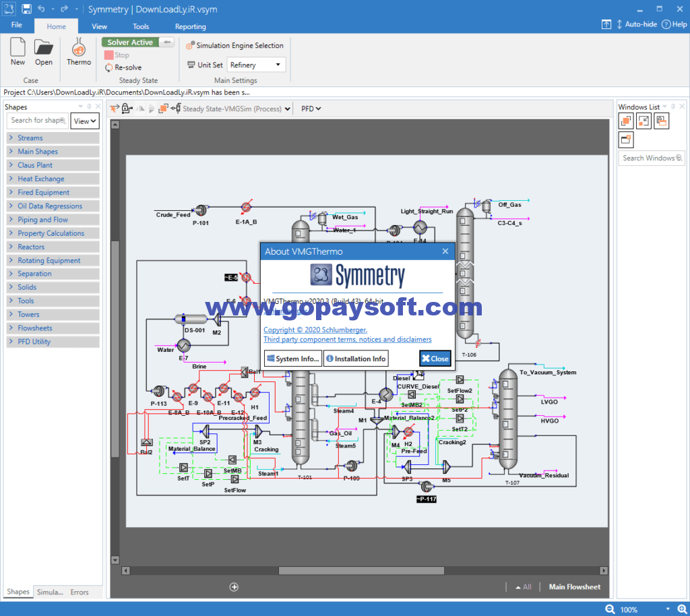Click the Search for shapes field
The image size is (690, 616).
pos(38,121)
